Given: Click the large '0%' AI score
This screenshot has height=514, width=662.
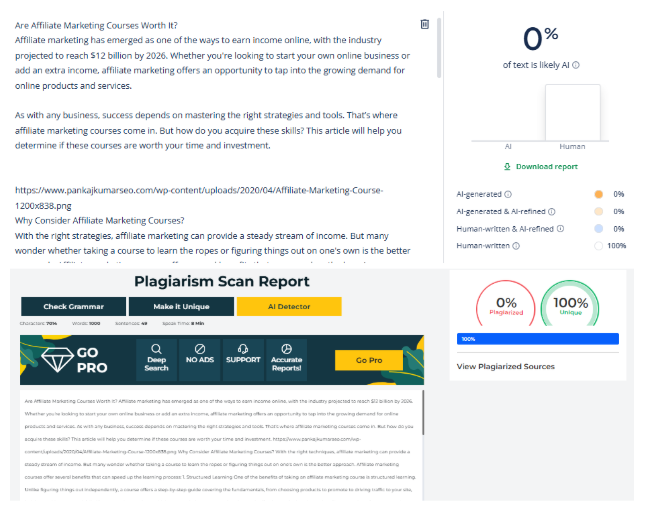Looking at the screenshot, I should tap(540, 38).
